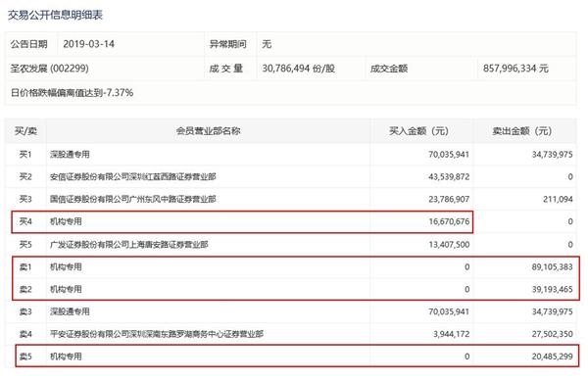Select the 成交量 label cell
The height and width of the screenshot is (381, 588).
pos(226,69)
